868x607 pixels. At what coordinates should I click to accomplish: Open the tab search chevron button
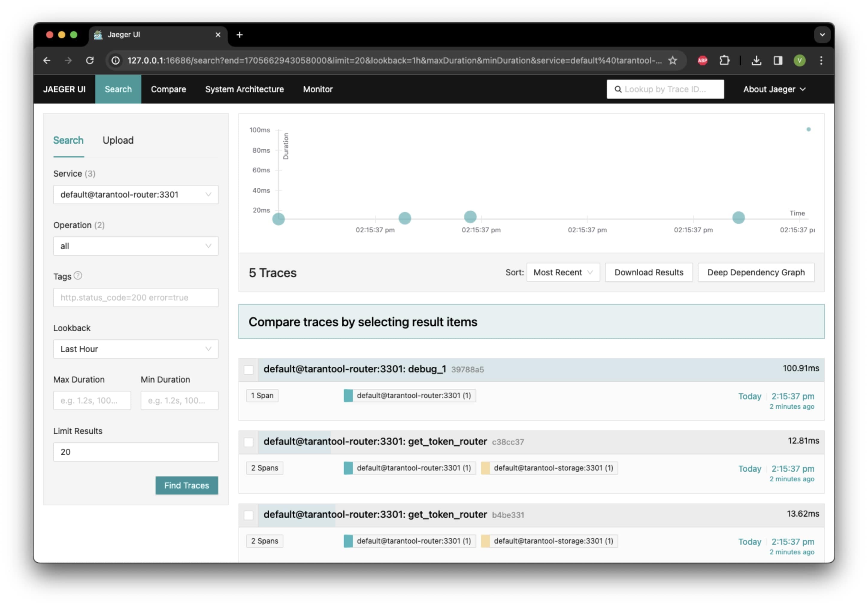[822, 35]
